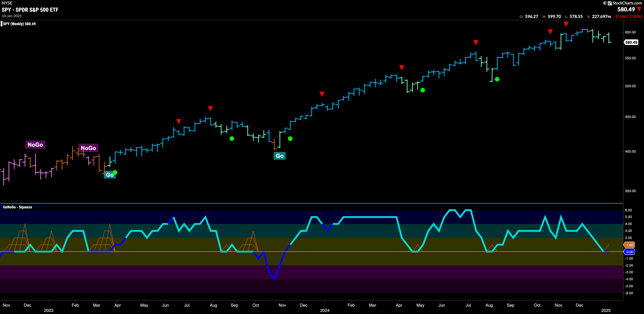Click the teal Go label near April 2023
The height and width of the screenshot is (314, 644).
pos(110,175)
